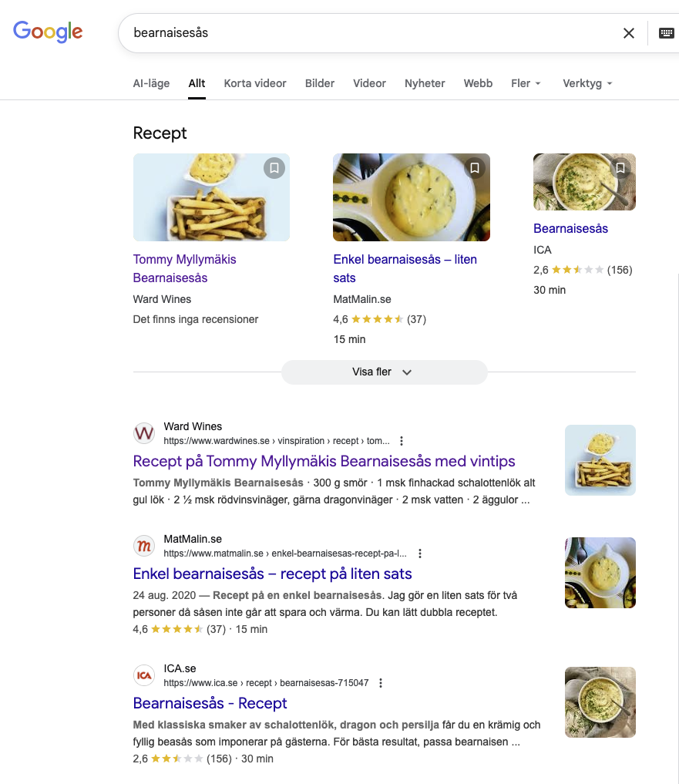Open three-dot menu for MatMalin.se result
679x784 pixels.
(x=420, y=554)
